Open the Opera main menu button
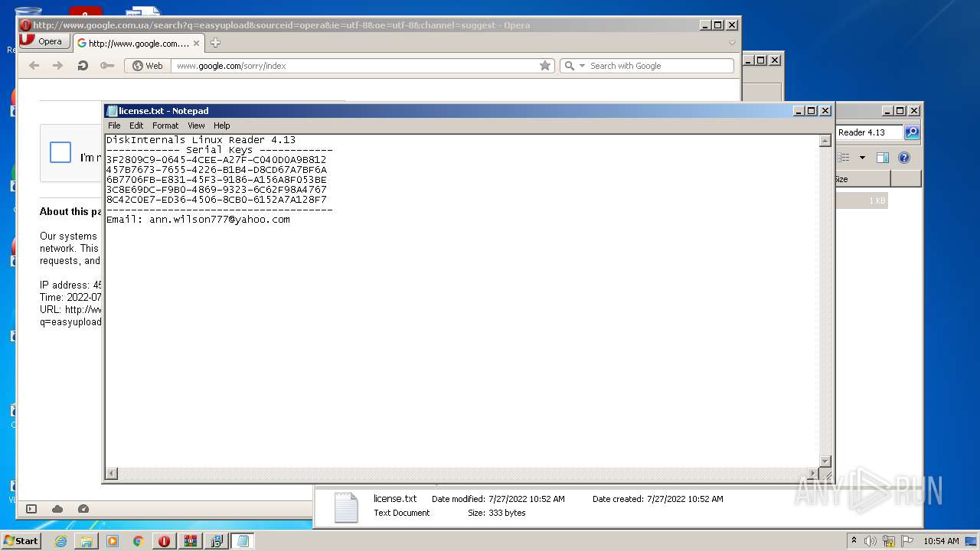 pos(43,41)
